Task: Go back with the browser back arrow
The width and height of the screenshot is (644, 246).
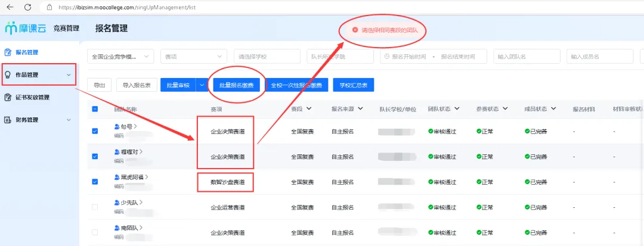Action: point(10,7)
